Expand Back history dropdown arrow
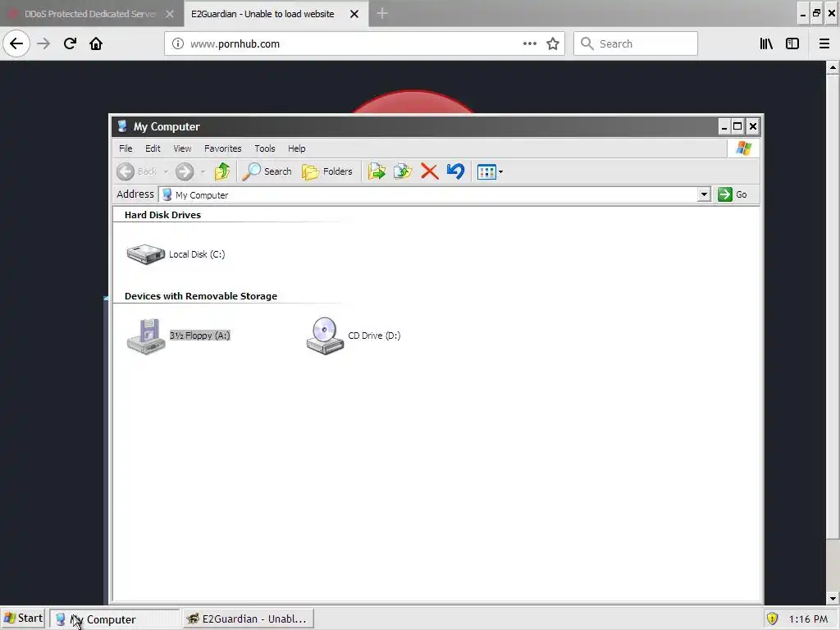 coord(166,172)
